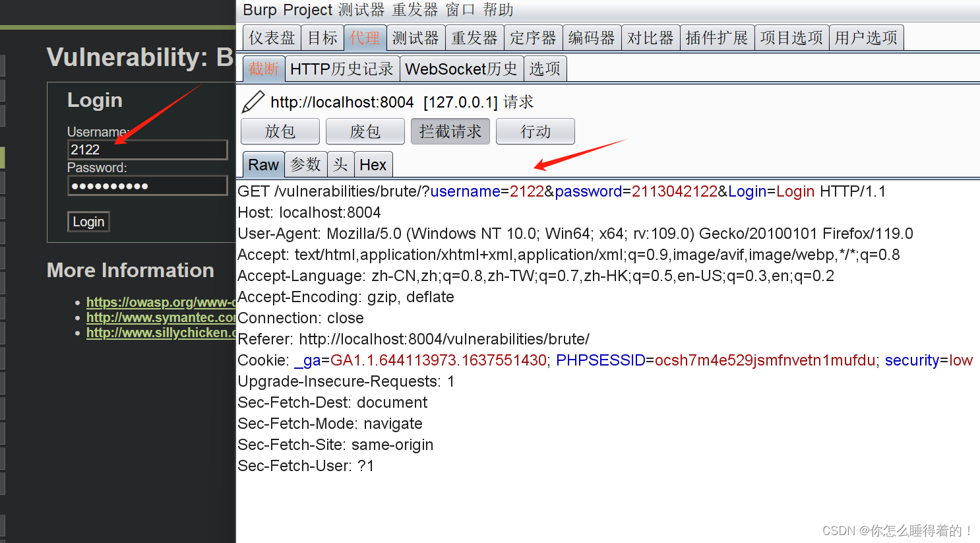The image size is (980, 543).
Task: Open the 帮助 menu
Action: (498, 10)
